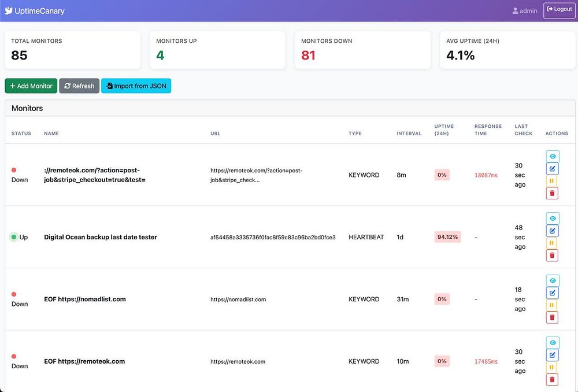Click the UPTIME (24H) column header

click(x=444, y=130)
